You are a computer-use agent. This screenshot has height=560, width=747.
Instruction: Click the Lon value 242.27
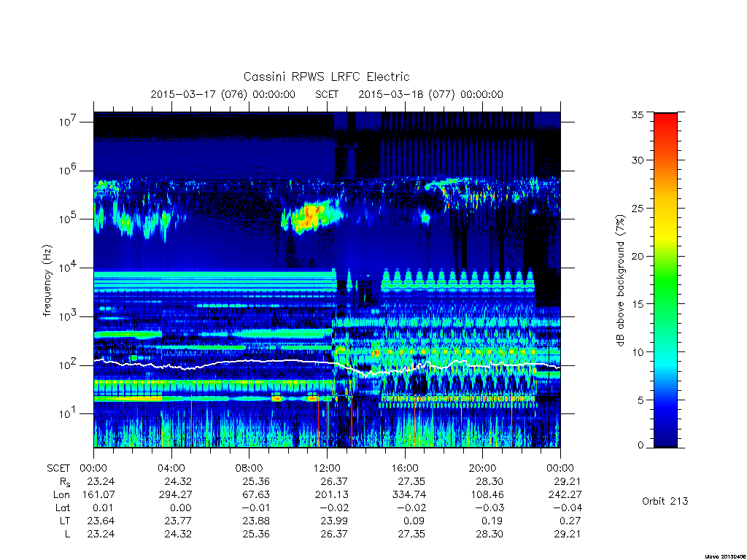(565, 495)
